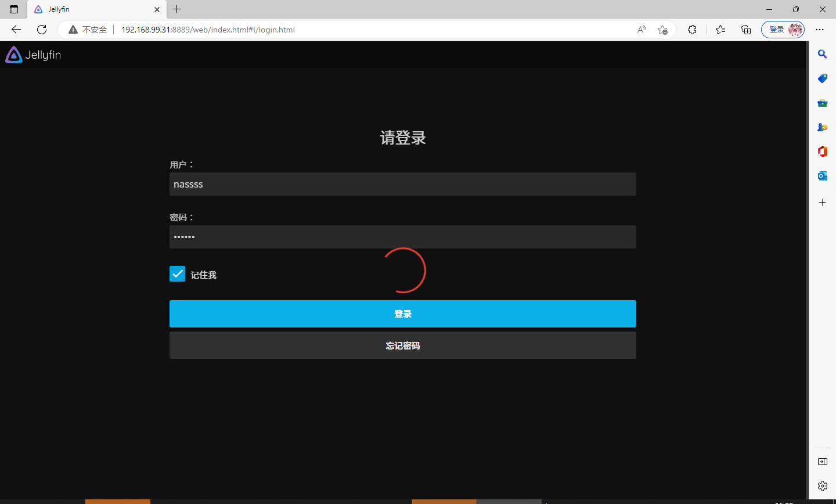This screenshot has height=504, width=836.
Task: Click the 忘记密码 button
Action: 402,345
